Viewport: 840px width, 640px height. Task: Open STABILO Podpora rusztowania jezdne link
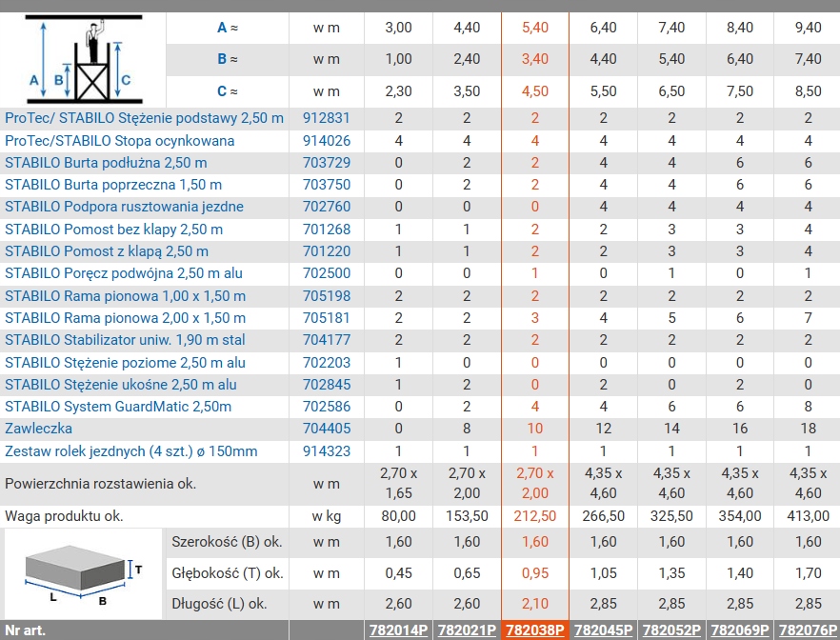coord(124,207)
